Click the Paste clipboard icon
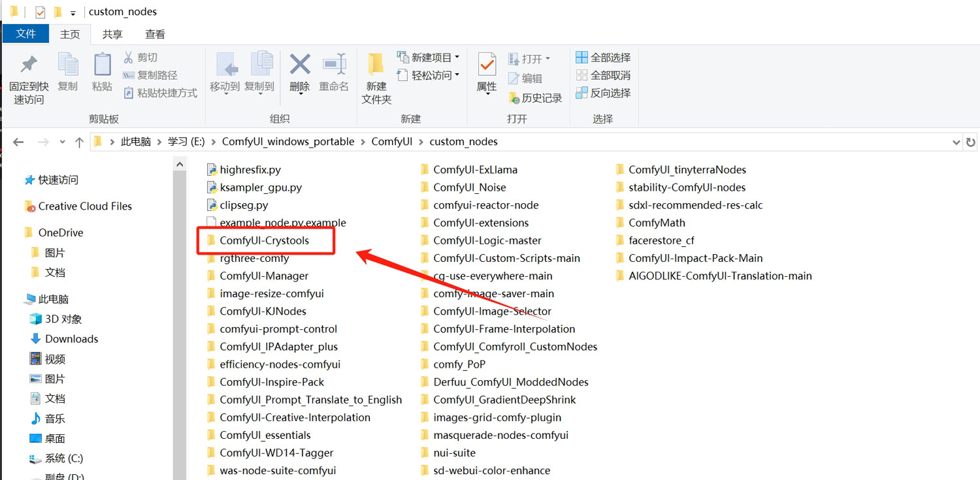 coord(102,65)
